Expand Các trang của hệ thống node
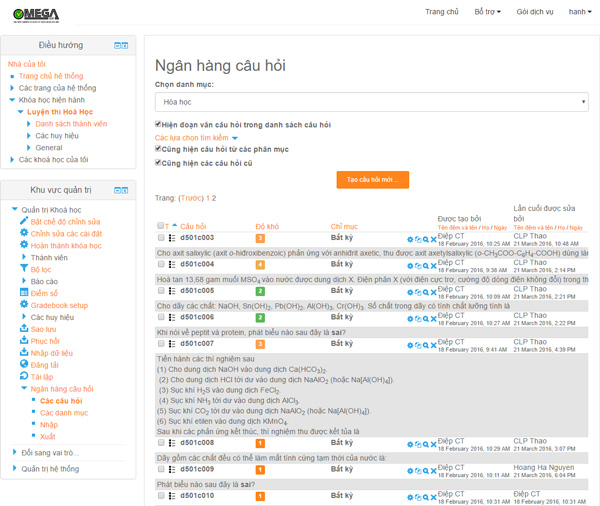 pos(12,88)
